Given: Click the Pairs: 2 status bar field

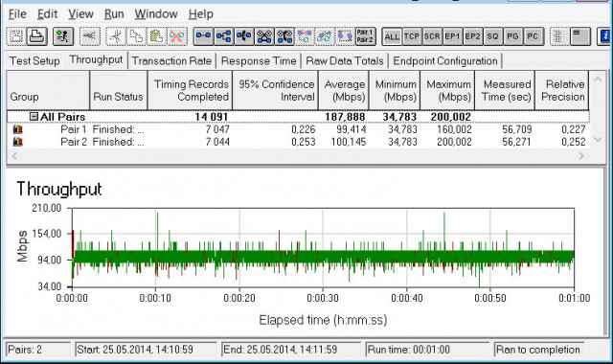Looking at the screenshot, I should click(x=38, y=349).
